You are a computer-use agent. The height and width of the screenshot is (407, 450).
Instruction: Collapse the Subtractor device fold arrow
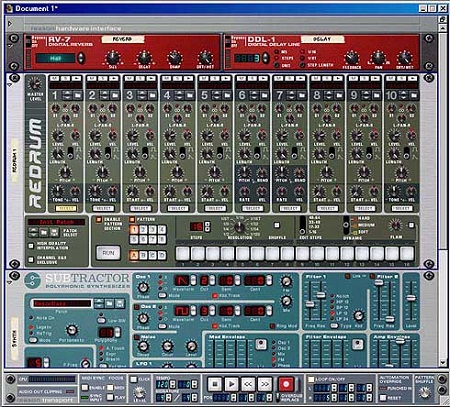pos(10,283)
